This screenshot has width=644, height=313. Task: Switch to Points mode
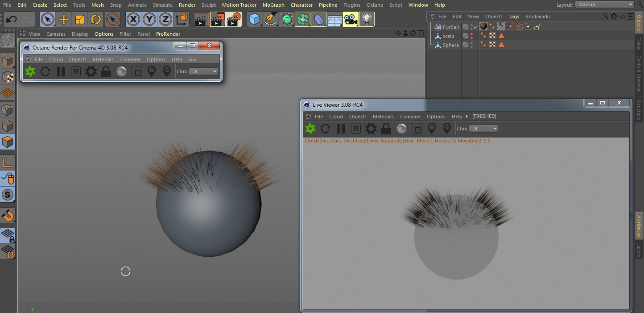(x=8, y=109)
